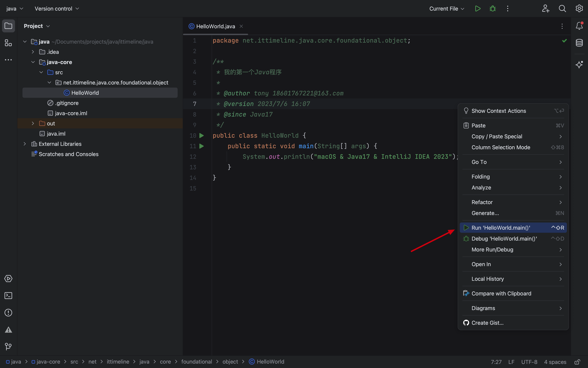Choose Show Context Actions from context menu
Viewport: 588px width, 368px height.
tap(513, 111)
